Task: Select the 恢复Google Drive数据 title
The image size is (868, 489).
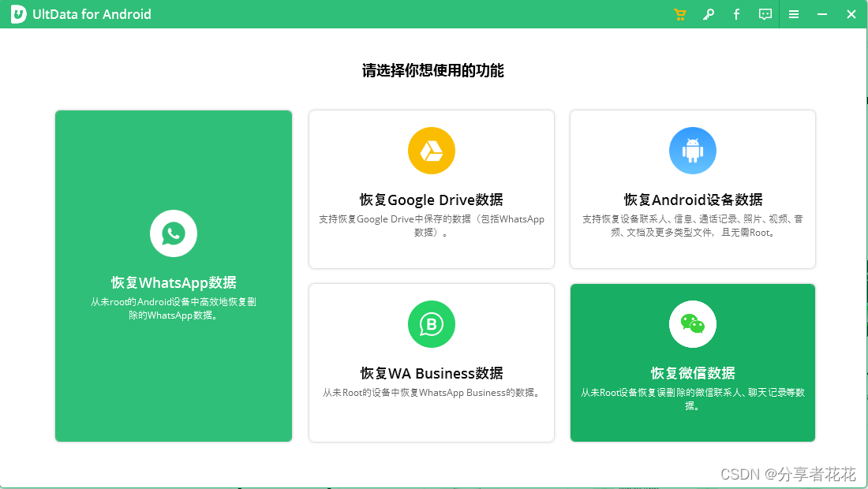Action: pyautogui.click(x=431, y=200)
